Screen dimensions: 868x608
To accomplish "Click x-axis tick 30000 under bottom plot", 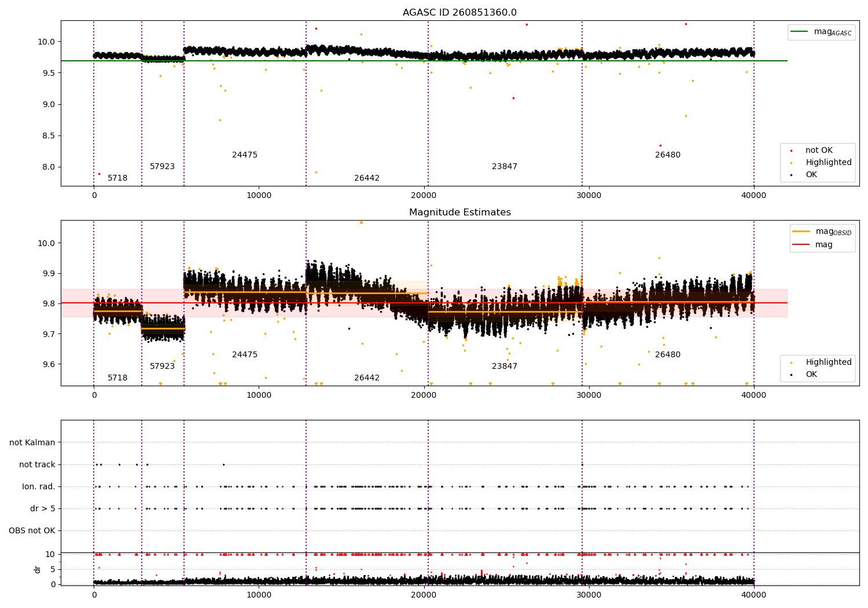I will pos(589,594).
